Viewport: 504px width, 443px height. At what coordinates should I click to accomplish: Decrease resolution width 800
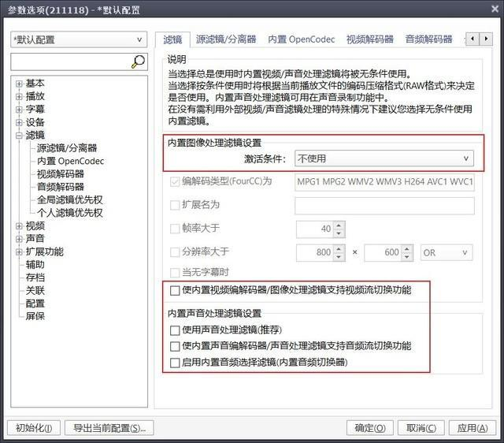(339, 257)
